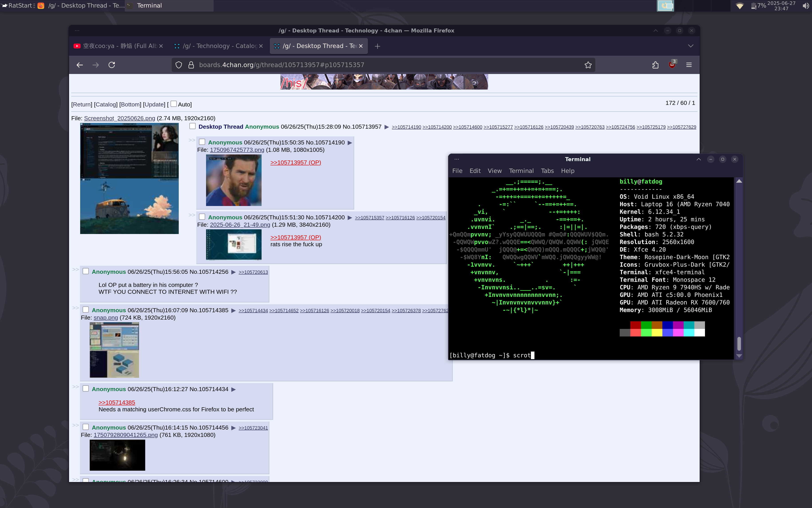The height and width of the screenshot is (508, 812).
Task: Expand the Messi image thumbnail
Action: pos(234,180)
